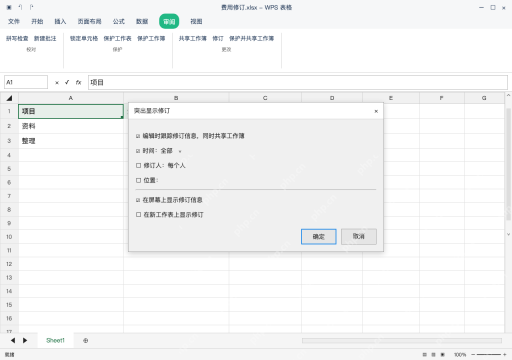Click the zoom slider in the status bar
The height and width of the screenshot is (360, 512).
coord(489,355)
